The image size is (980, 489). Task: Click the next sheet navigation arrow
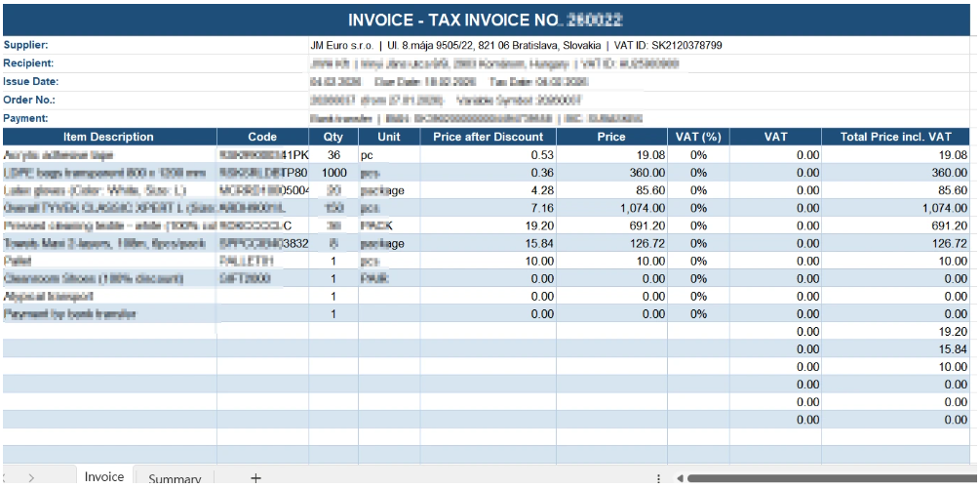click(x=31, y=478)
